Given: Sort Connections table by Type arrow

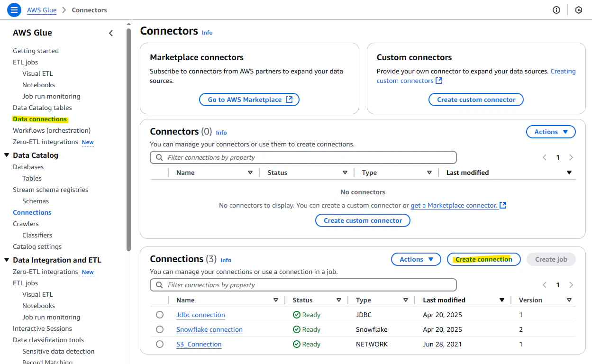Looking at the screenshot, I should (406, 300).
